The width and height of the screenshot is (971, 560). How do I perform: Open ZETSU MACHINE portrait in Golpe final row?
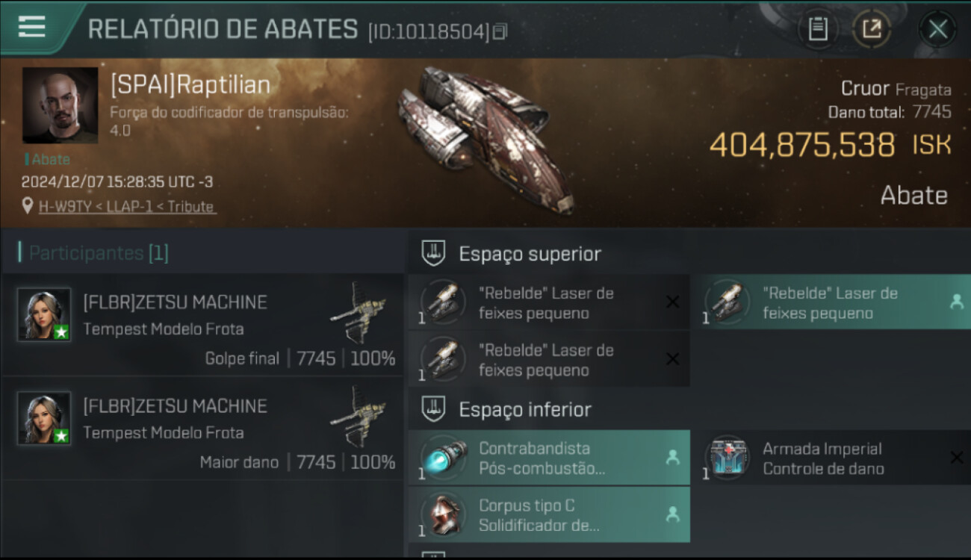(44, 314)
